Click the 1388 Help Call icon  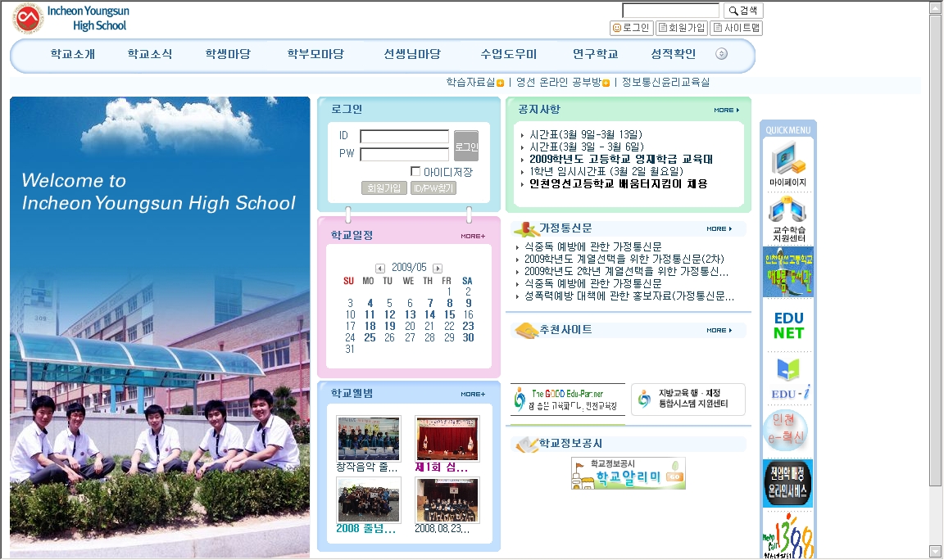pos(787,535)
